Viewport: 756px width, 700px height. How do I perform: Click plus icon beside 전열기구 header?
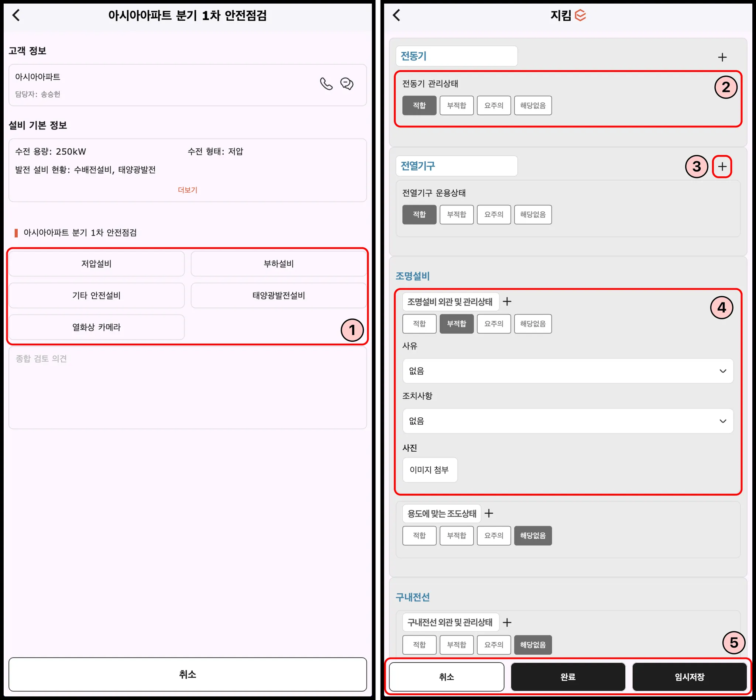coord(722,167)
